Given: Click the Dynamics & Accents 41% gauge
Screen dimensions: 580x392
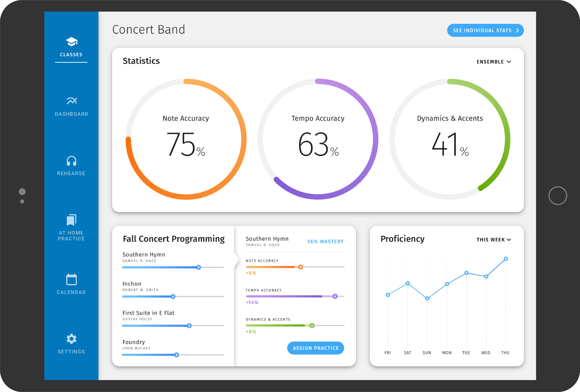Looking at the screenshot, I should click(x=450, y=139).
